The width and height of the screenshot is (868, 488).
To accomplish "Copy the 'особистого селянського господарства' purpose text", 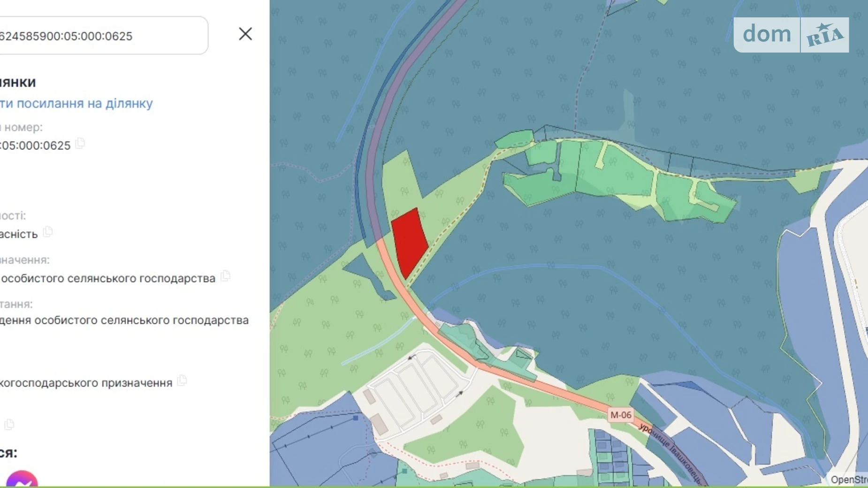I will [x=226, y=276].
